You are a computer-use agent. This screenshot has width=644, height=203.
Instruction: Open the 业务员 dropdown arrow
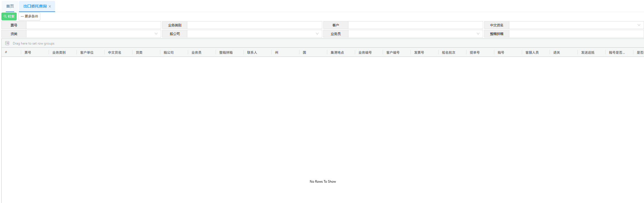[478, 34]
